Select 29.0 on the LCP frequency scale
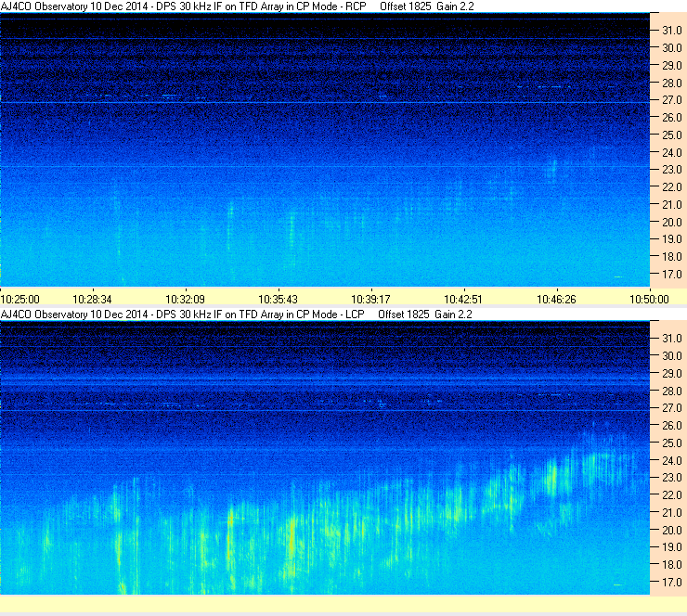 click(x=671, y=374)
